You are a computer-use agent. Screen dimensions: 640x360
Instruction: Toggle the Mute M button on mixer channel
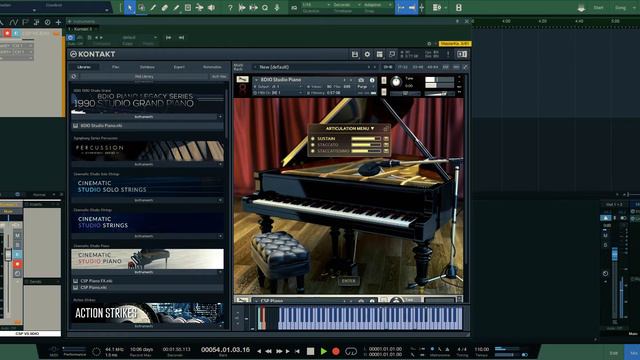click(17, 236)
